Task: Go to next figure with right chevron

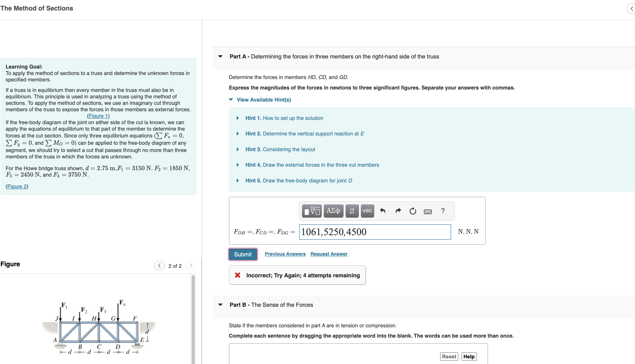Action: pos(191,265)
